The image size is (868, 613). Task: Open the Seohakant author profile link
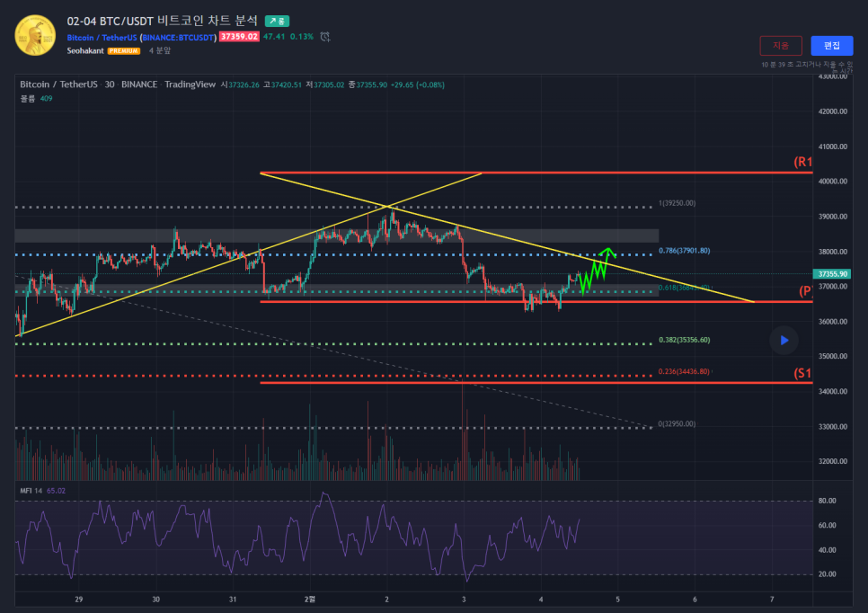[x=85, y=51]
